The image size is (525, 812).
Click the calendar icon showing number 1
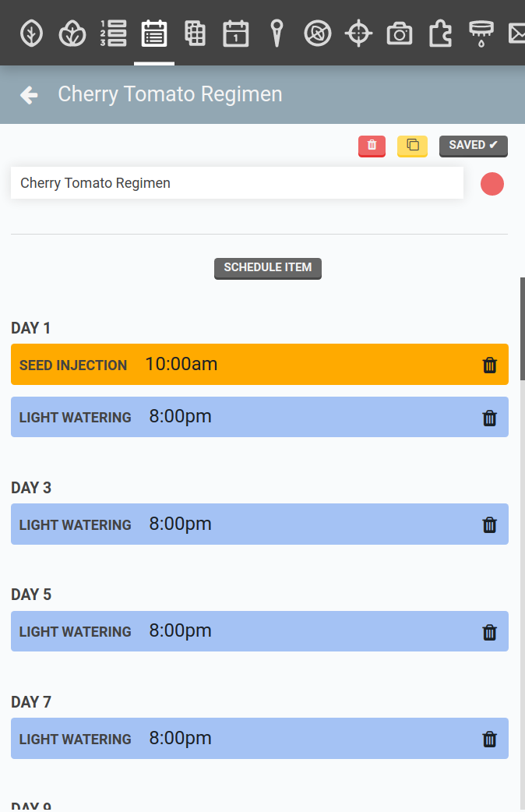[x=235, y=34]
